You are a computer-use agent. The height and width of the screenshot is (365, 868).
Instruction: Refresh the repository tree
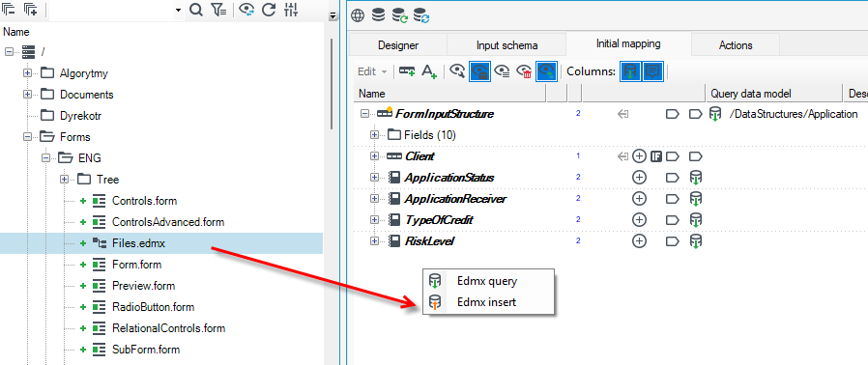point(269,10)
